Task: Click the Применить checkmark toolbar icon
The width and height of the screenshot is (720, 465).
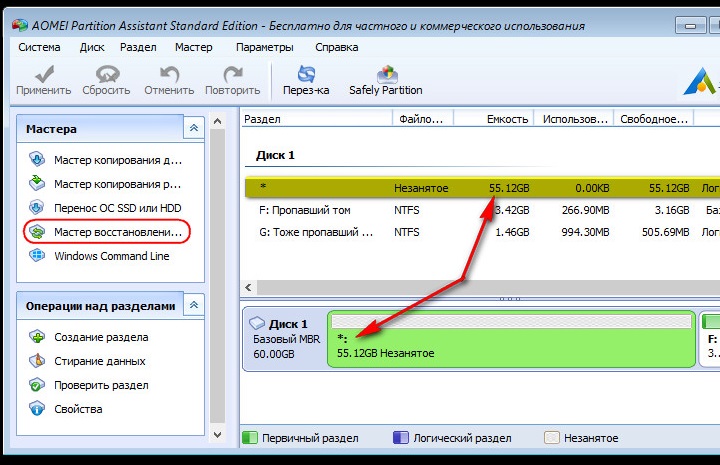Action: click(x=45, y=74)
